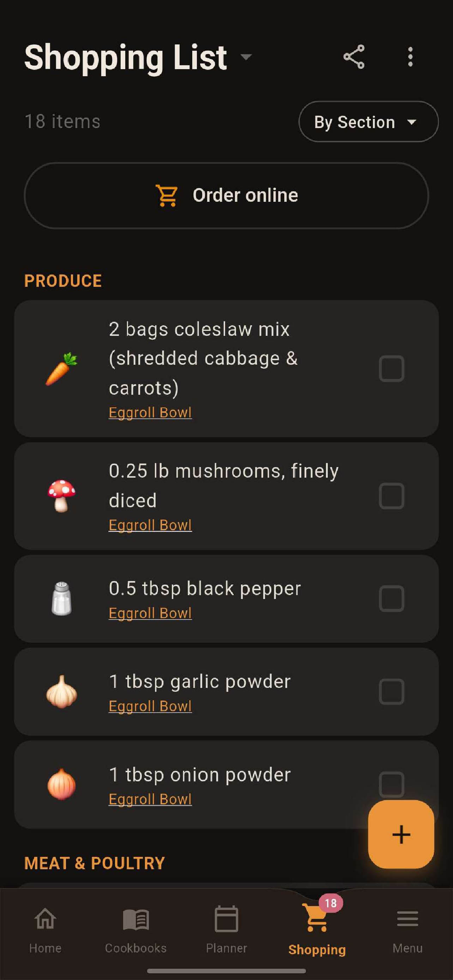Open the Eggroll Bowl recipe link under mushrooms
This screenshot has width=453, height=980.
tap(150, 524)
